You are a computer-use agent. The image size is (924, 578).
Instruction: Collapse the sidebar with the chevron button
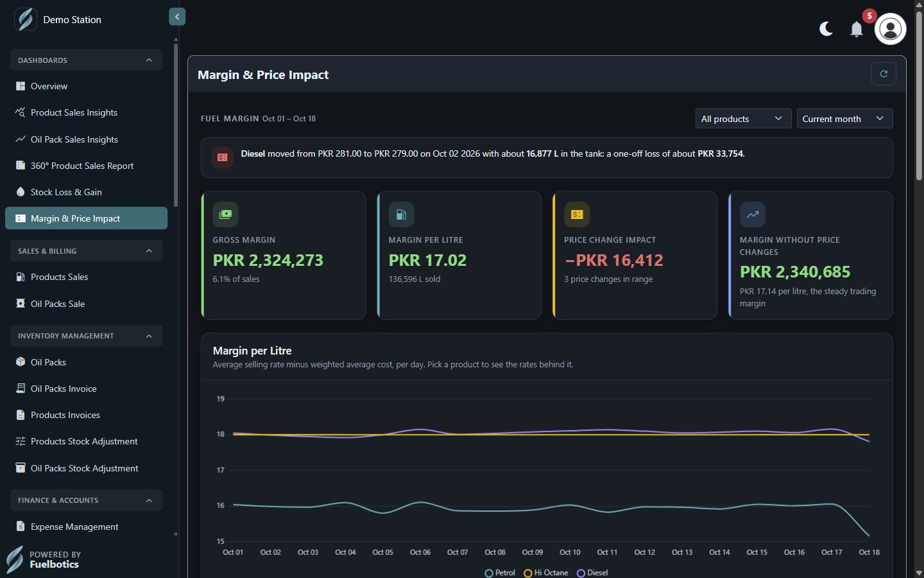coord(177,17)
